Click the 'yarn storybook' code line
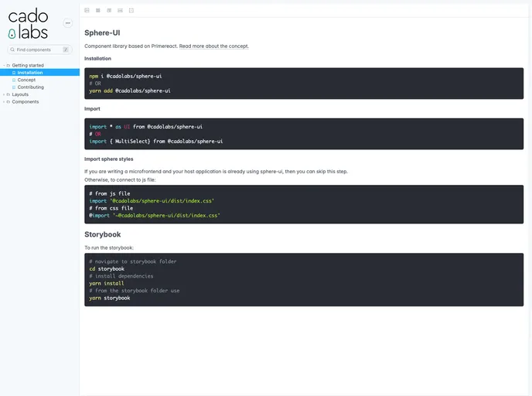Screen dimensions: 532x396 click(x=110, y=298)
